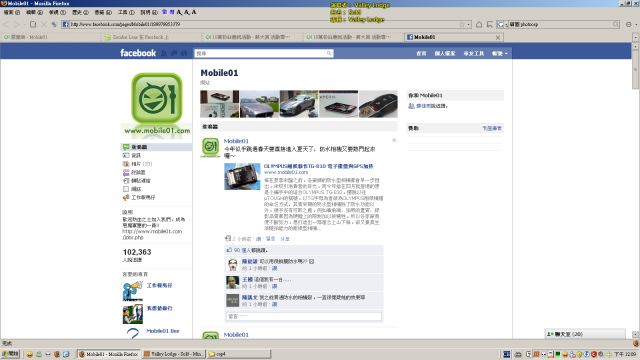Click the silver sports car photo thumbnail

299,104
